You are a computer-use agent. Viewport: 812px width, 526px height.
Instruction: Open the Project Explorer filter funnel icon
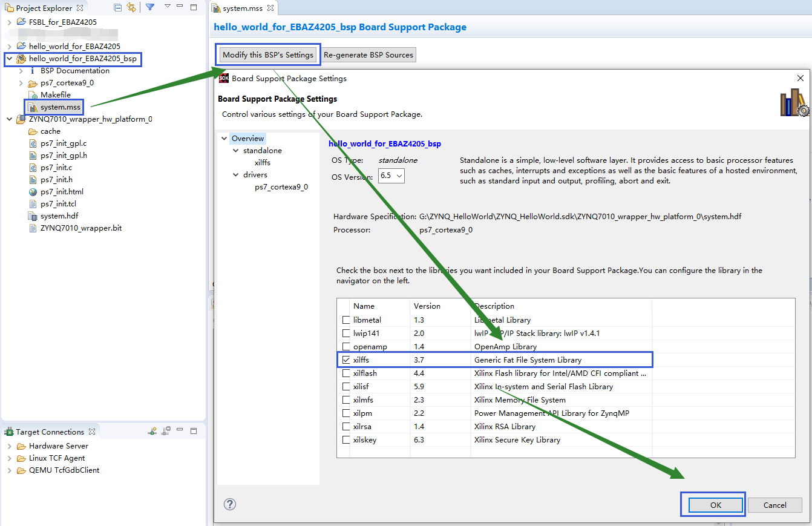pos(150,8)
